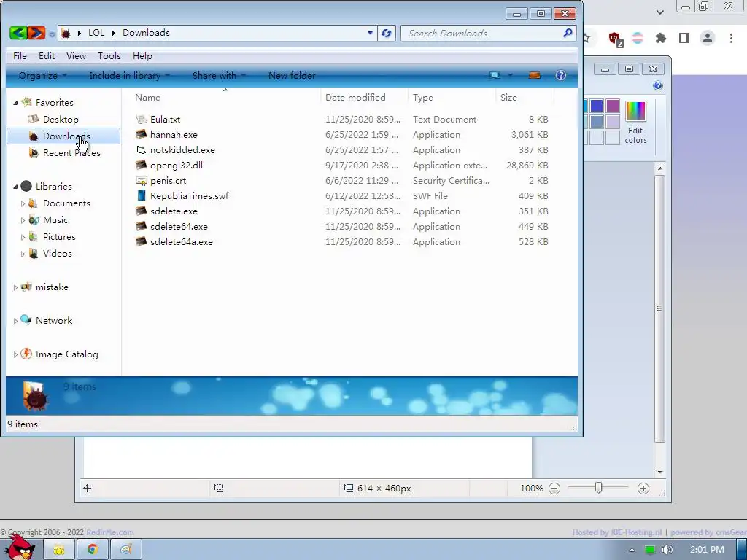Open Chrome from the taskbar

click(x=93, y=550)
